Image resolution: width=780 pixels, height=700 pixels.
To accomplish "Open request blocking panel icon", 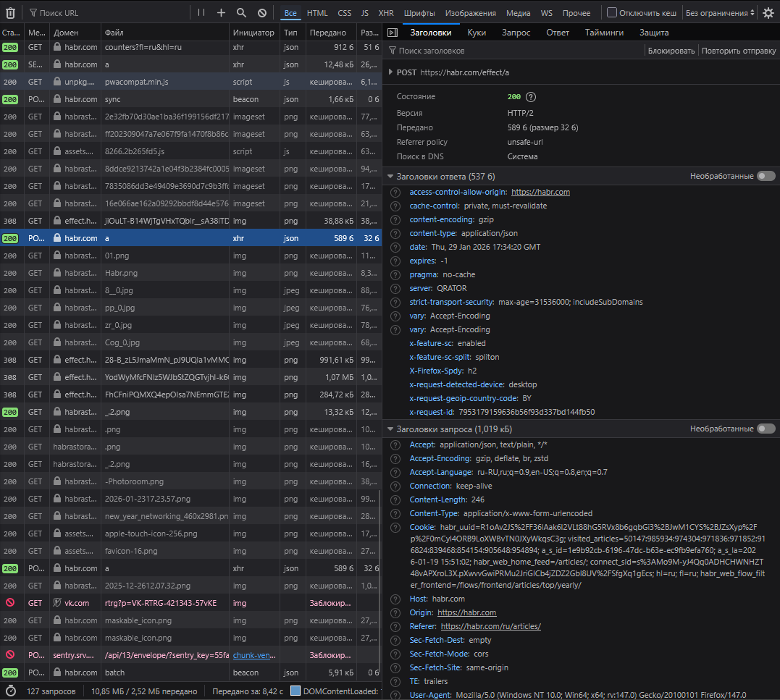I will [x=262, y=13].
